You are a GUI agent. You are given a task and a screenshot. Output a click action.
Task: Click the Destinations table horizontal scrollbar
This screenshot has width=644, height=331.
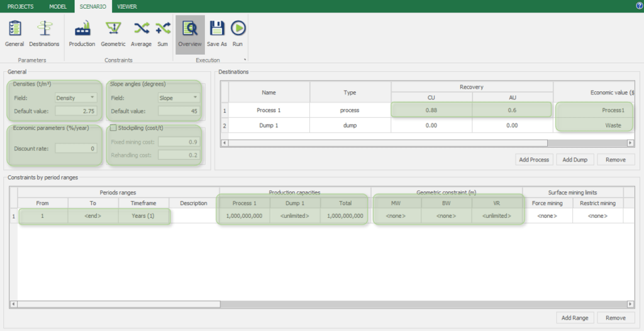pos(377,143)
